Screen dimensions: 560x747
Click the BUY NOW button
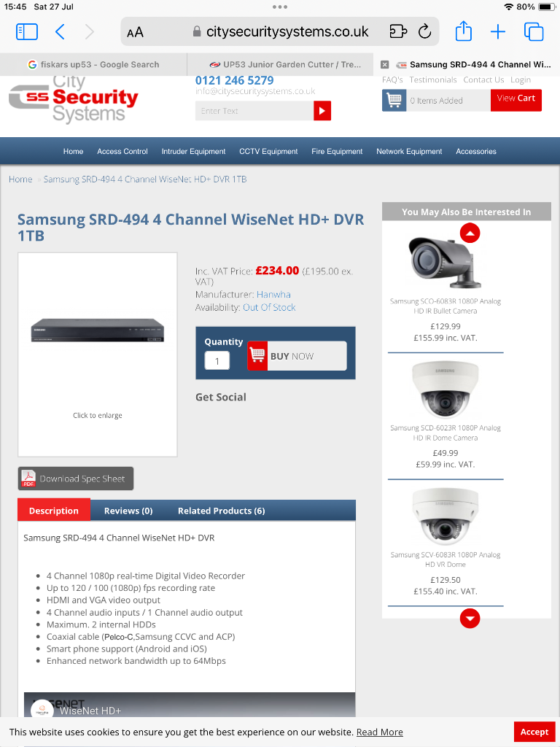[297, 356]
